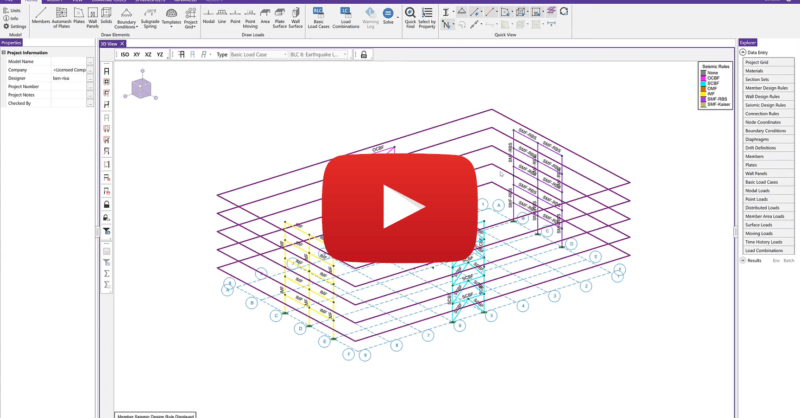This screenshot has height=418, width=800.
Task: Click the Quick Find tool
Action: coord(411,15)
